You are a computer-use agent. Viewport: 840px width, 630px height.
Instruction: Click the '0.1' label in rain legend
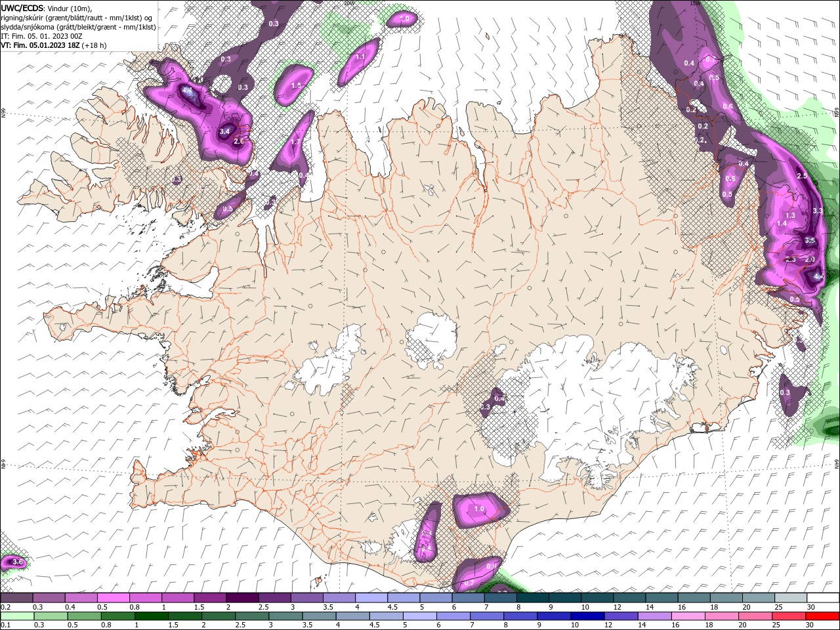(x=5, y=625)
